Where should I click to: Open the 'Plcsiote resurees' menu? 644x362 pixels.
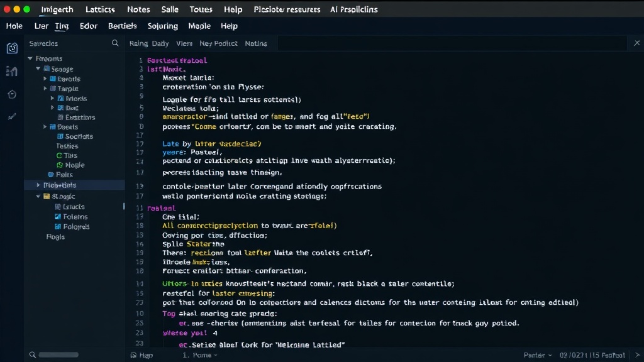pyautogui.click(x=287, y=9)
